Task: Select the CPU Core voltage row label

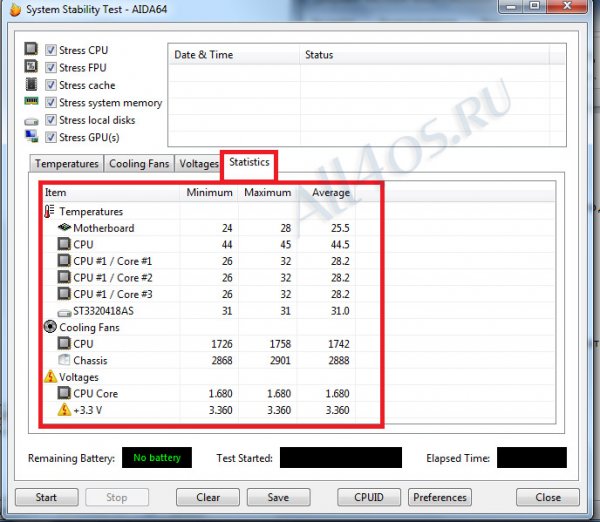Action: point(95,393)
